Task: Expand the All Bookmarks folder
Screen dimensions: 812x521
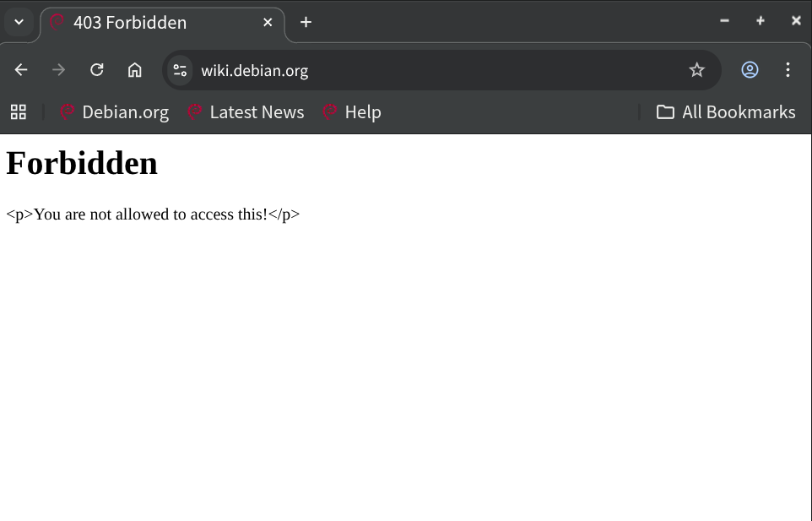Action: click(726, 112)
